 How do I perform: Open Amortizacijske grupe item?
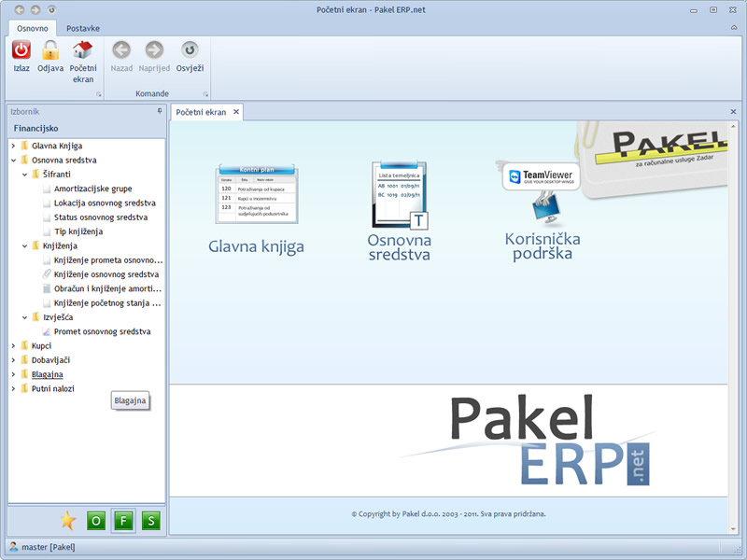[x=92, y=189]
